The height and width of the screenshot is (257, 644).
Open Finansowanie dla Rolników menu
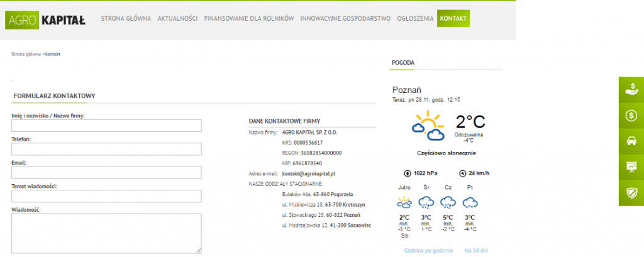248,19
